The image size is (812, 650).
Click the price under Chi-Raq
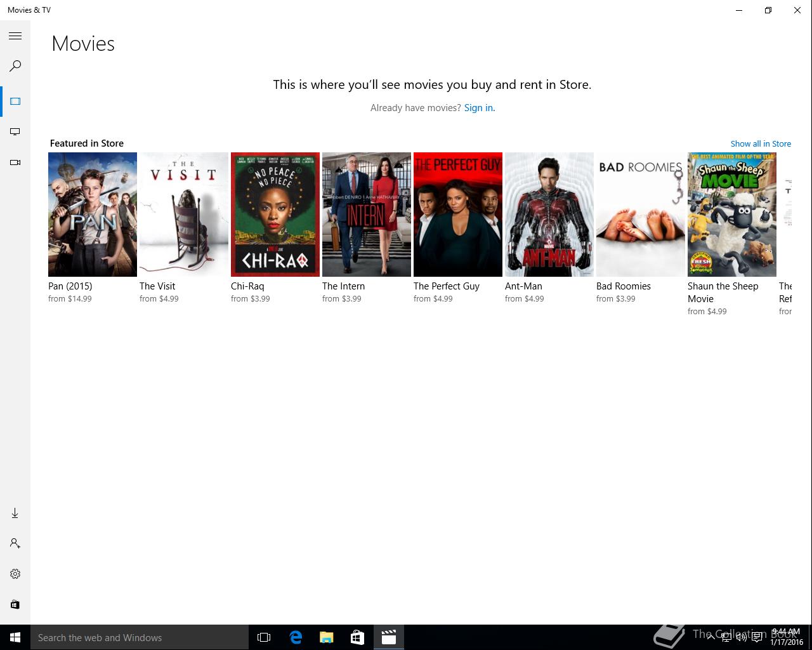[251, 299]
